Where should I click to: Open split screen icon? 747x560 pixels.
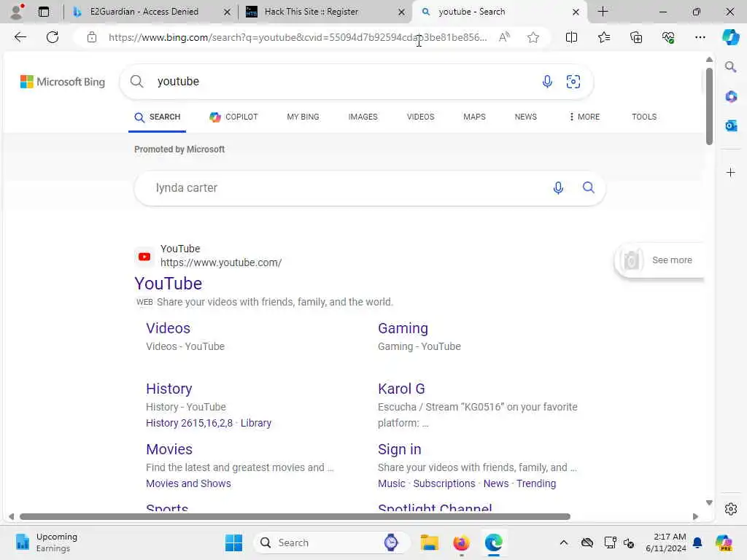571,37
